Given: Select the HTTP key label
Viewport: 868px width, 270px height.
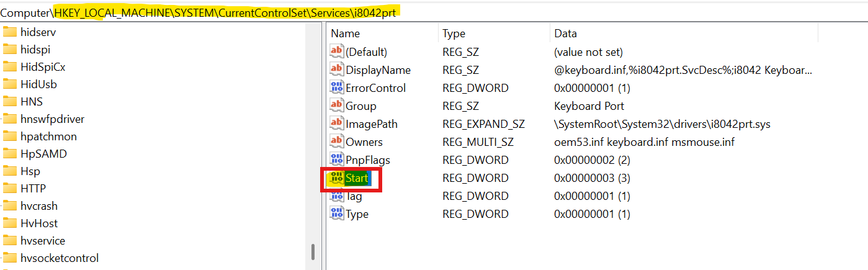Looking at the screenshot, I should tap(33, 189).
